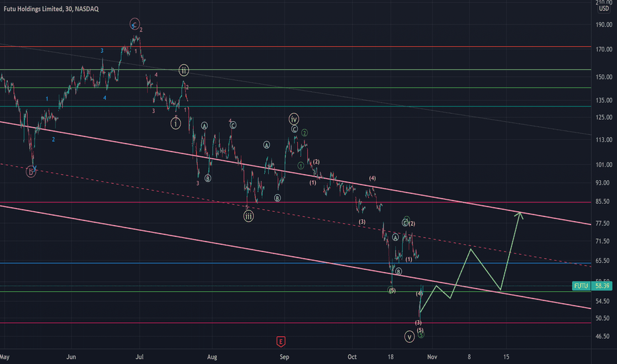Click the Sep date on the time axis
Image resolution: width=617 pixels, height=364 pixels.
(284, 357)
